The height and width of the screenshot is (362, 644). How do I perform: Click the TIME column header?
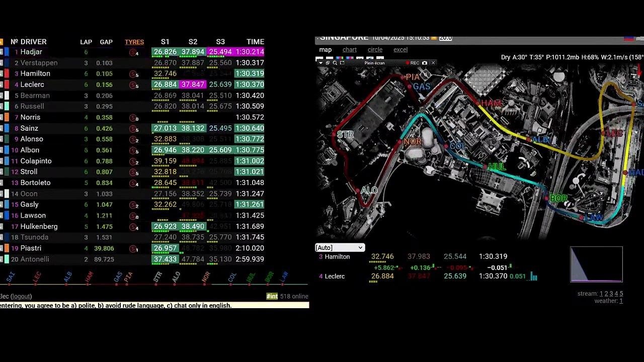(255, 42)
